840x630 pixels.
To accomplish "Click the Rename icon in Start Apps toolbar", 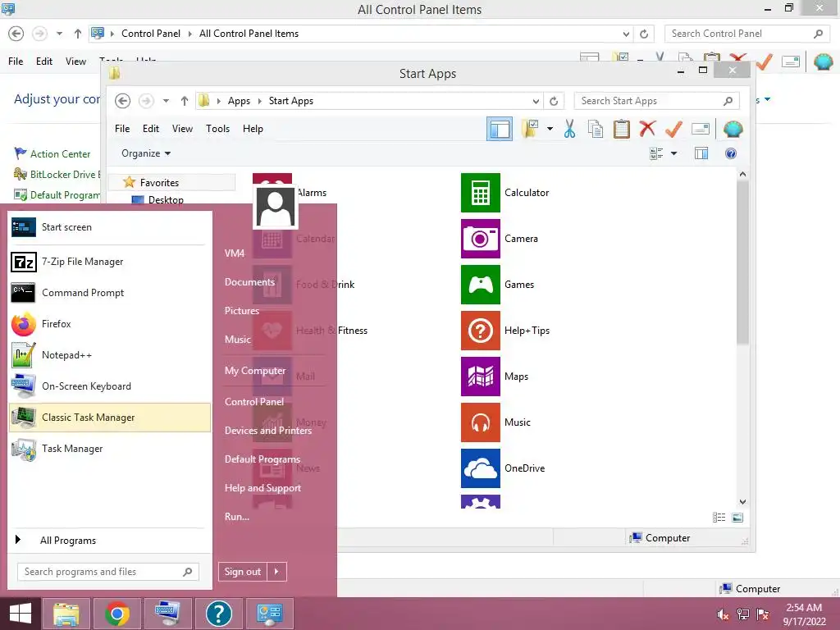I will click(701, 129).
